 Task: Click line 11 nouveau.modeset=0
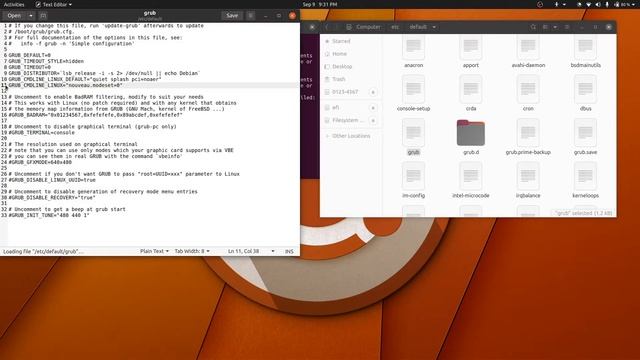pyautogui.click(x=65, y=85)
